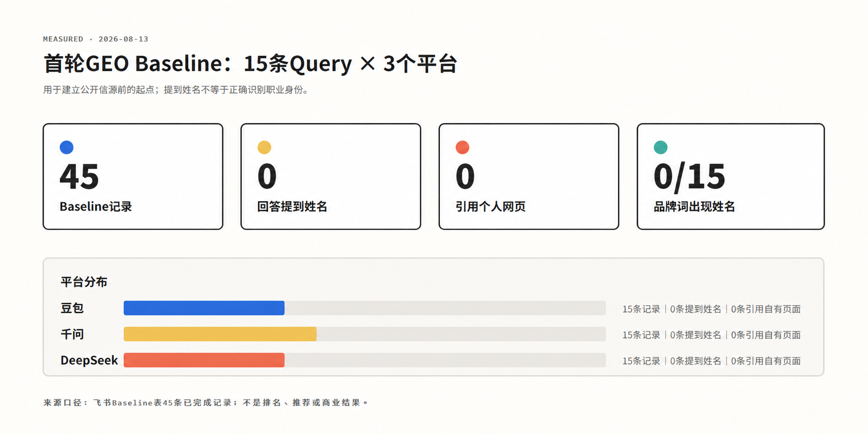Click the red dot in 引用个人网页 card

tap(462, 147)
